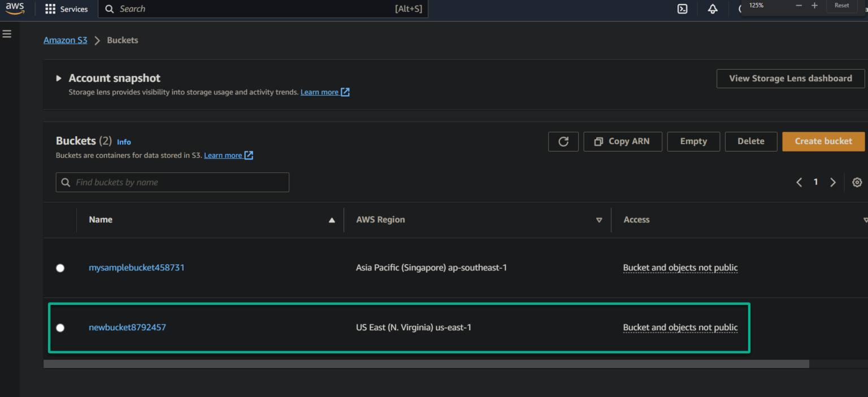Viewport: 868px width, 397px height.
Task: Expand the Account snapshot section
Action: pos(58,79)
